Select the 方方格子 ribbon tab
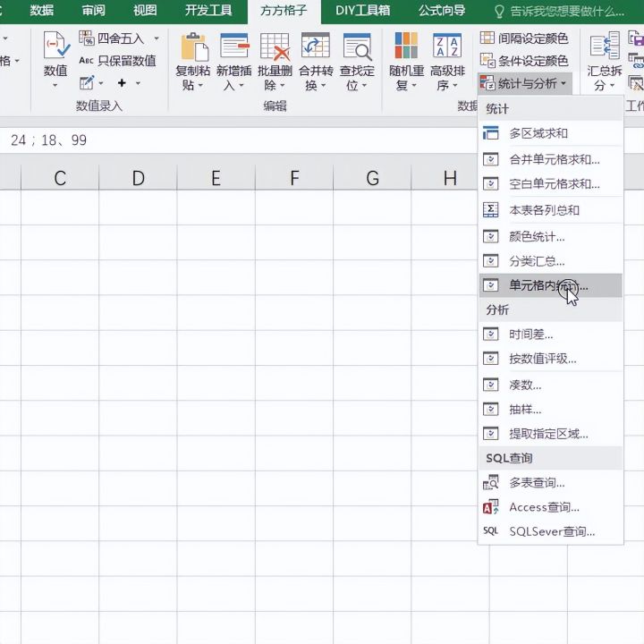The height and width of the screenshot is (644, 644). click(284, 11)
